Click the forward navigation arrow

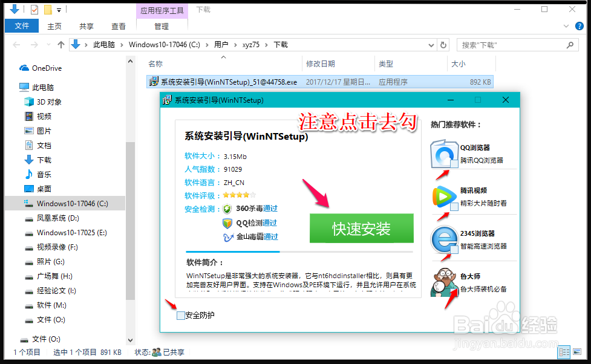pos(34,45)
